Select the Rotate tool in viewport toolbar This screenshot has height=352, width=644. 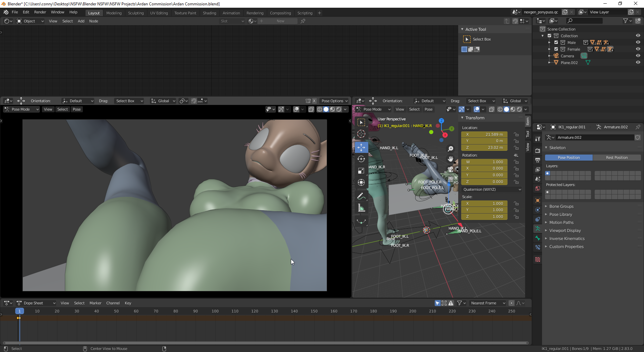361,159
